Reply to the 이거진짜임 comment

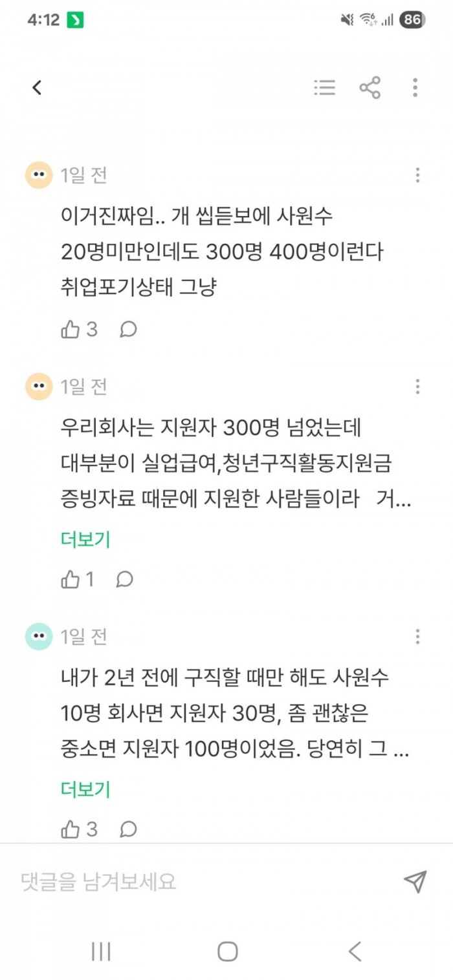pos(128,330)
